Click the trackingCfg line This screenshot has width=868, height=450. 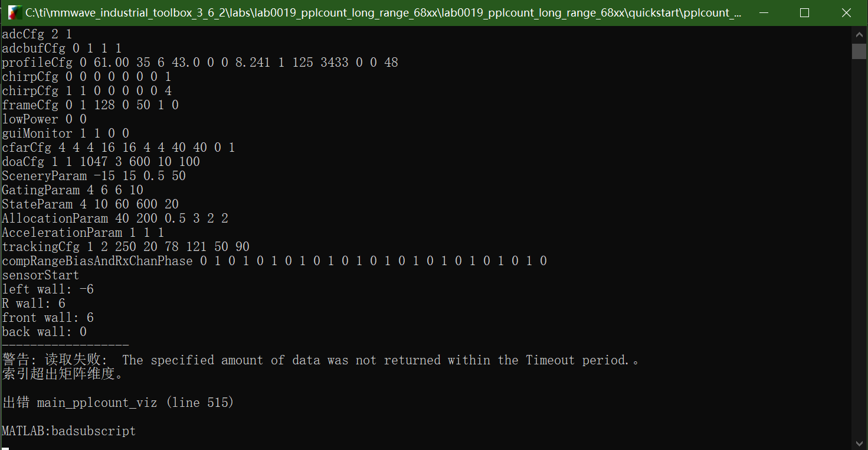point(126,246)
